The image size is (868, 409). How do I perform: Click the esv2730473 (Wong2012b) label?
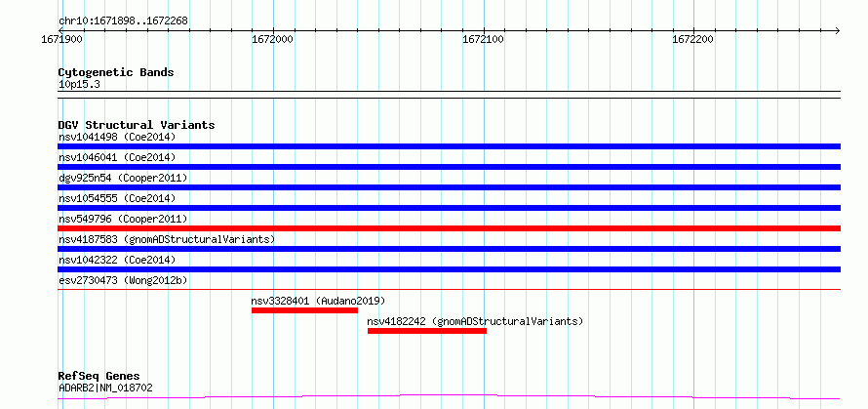pyautogui.click(x=123, y=280)
